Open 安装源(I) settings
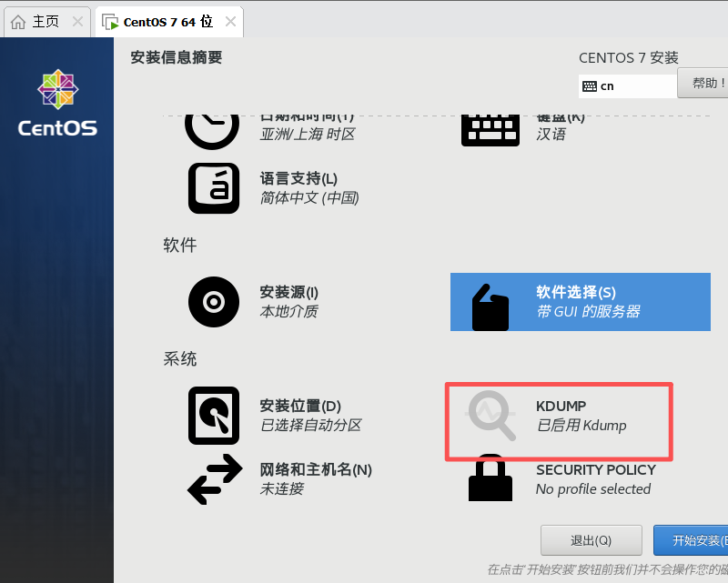Image resolution: width=728 pixels, height=583 pixels. (x=288, y=293)
